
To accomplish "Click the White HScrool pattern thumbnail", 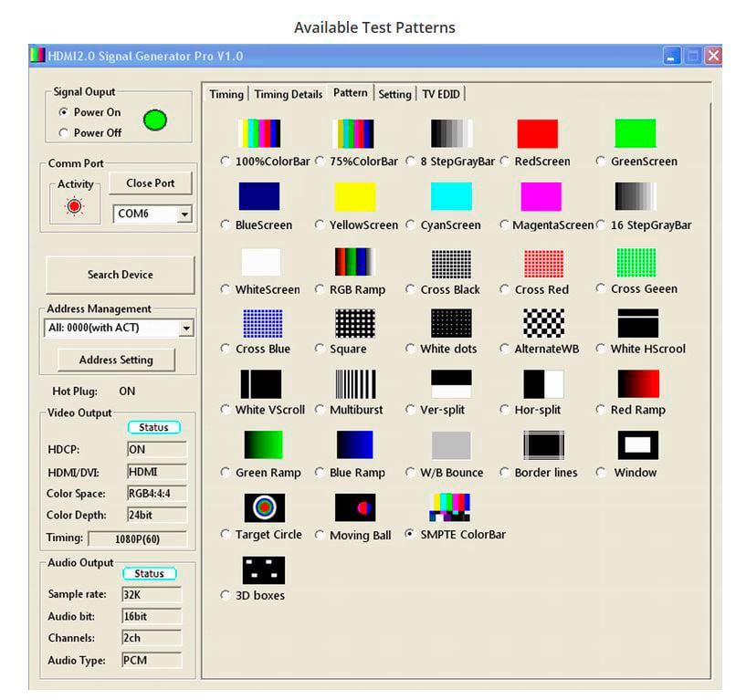I will [638, 323].
